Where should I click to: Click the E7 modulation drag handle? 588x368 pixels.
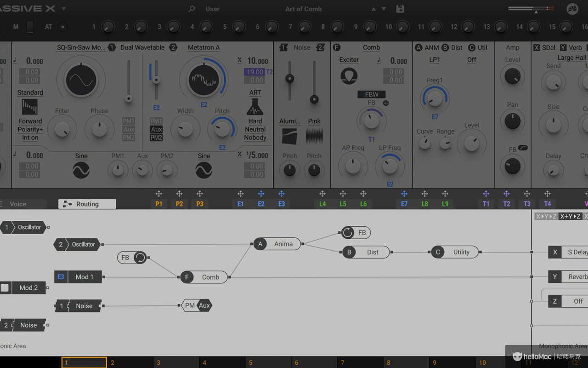(404, 194)
